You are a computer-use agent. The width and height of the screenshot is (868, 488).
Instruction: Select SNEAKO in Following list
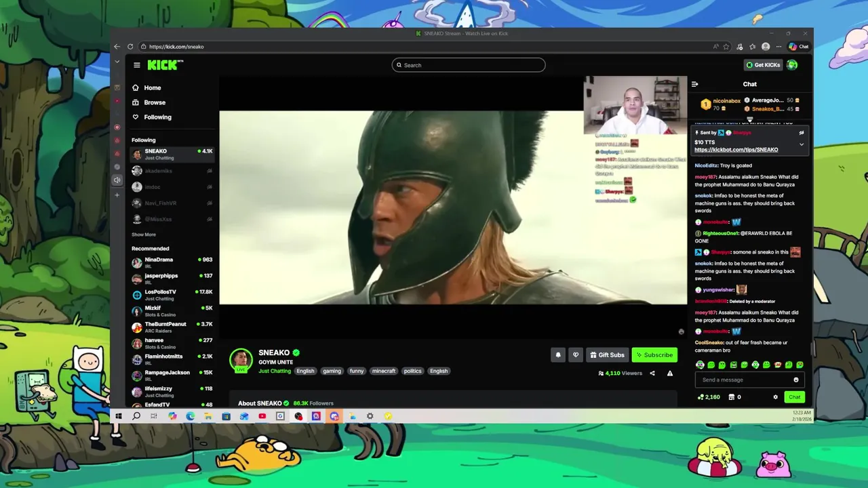[x=172, y=155]
